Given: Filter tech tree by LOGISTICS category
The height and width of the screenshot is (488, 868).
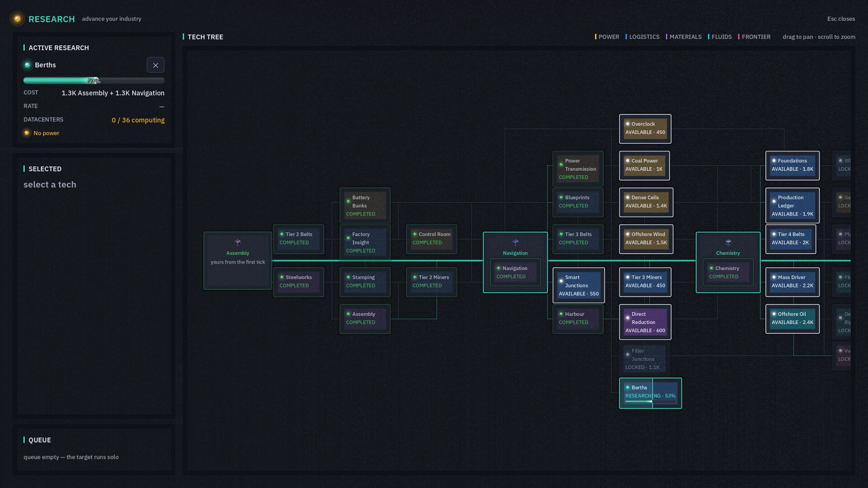Looking at the screenshot, I should click(642, 37).
